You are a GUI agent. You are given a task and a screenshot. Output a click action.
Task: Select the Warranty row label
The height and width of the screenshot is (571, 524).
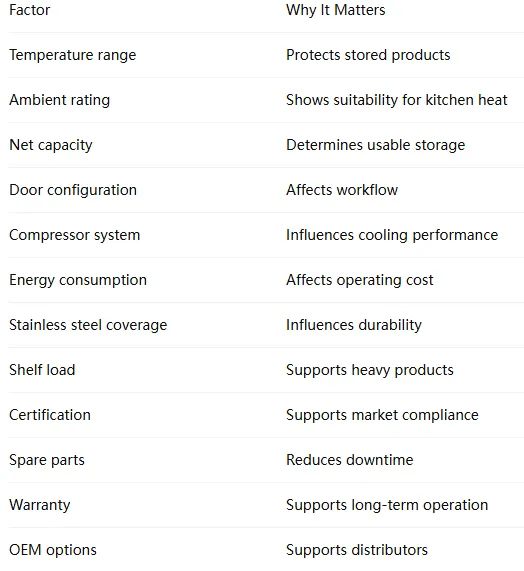pyautogui.click(x=40, y=505)
